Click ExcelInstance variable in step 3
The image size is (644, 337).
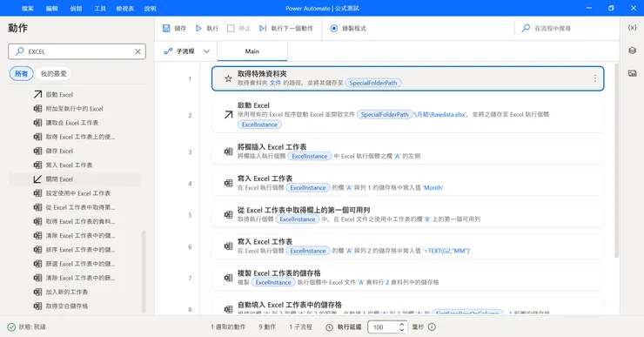click(x=310, y=156)
